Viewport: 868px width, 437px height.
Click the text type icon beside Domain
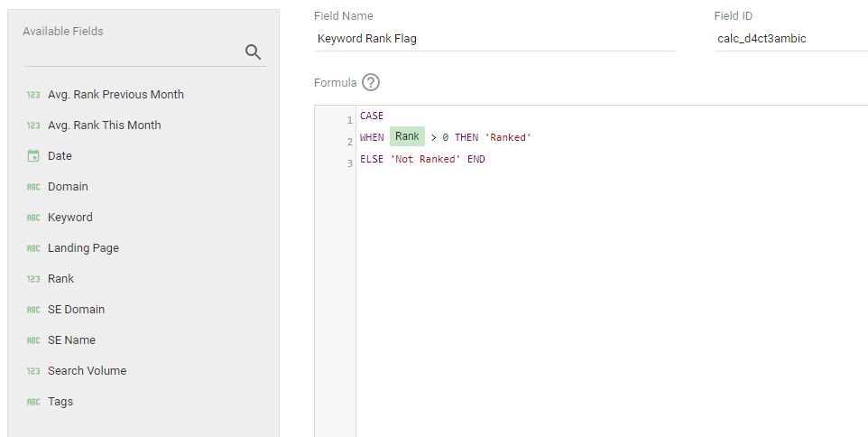[x=33, y=187]
